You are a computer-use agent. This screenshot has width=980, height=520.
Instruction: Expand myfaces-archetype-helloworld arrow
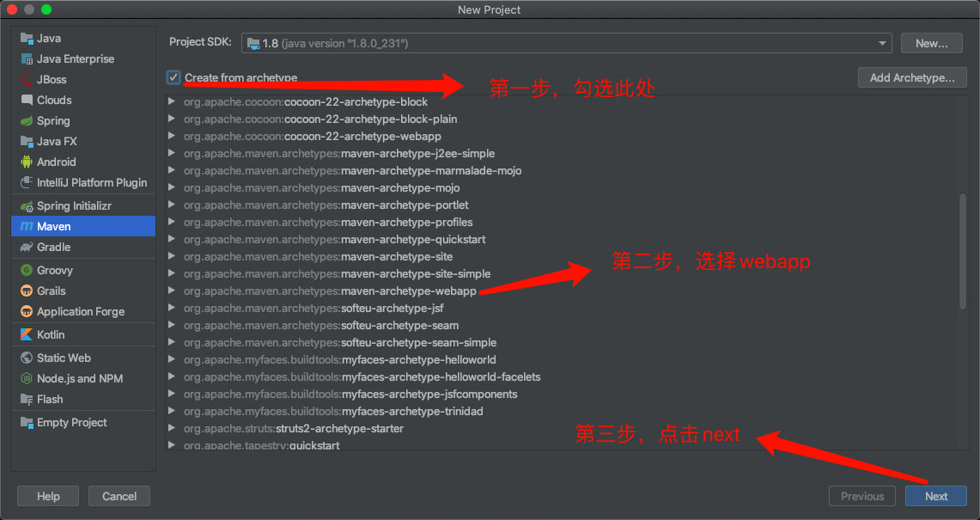click(172, 359)
